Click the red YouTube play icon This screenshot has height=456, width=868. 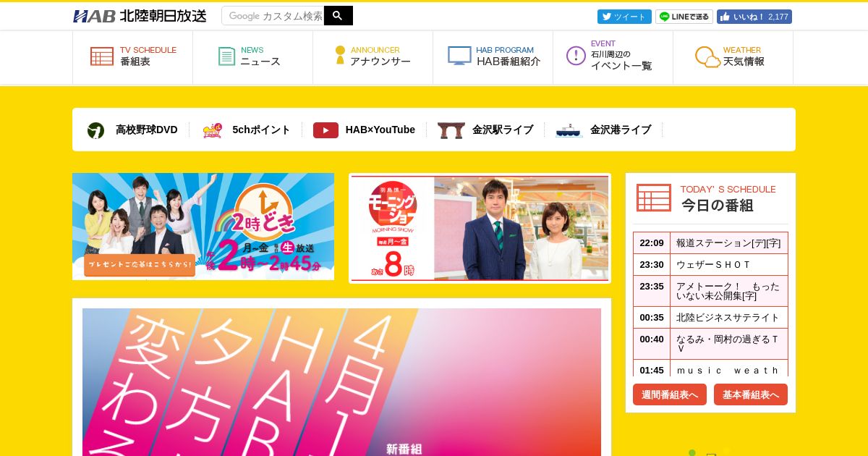click(325, 130)
